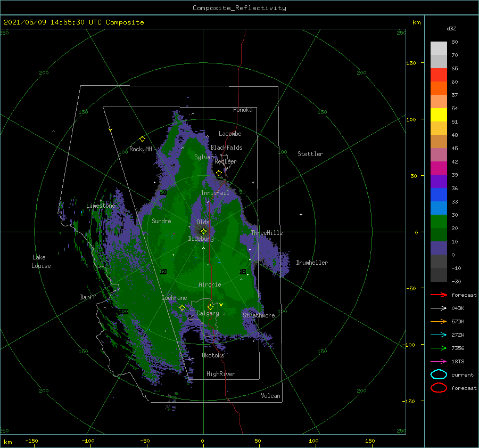Click the slate purple 10 dBZ color swatch
Image resolution: width=479 pixels, height=448 pixels.
tap(439, 248)
